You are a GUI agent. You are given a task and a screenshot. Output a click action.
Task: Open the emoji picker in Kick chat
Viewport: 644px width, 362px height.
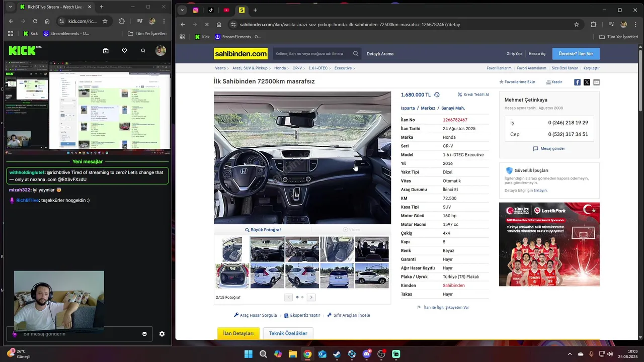144,334
